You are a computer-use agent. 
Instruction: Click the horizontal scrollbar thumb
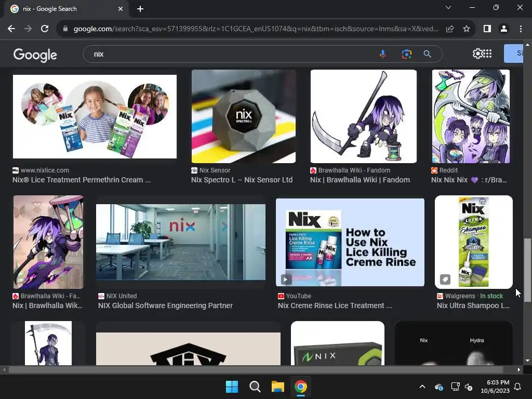click(256, 369)
